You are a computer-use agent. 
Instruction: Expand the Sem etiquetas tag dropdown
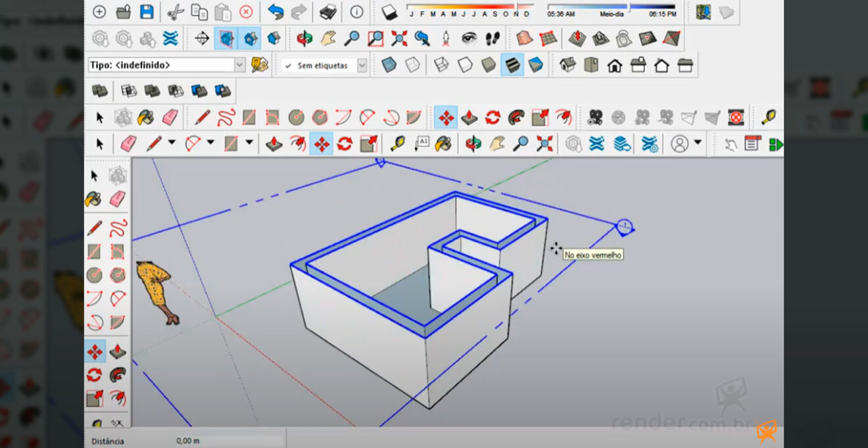click(x=362, y=66)
